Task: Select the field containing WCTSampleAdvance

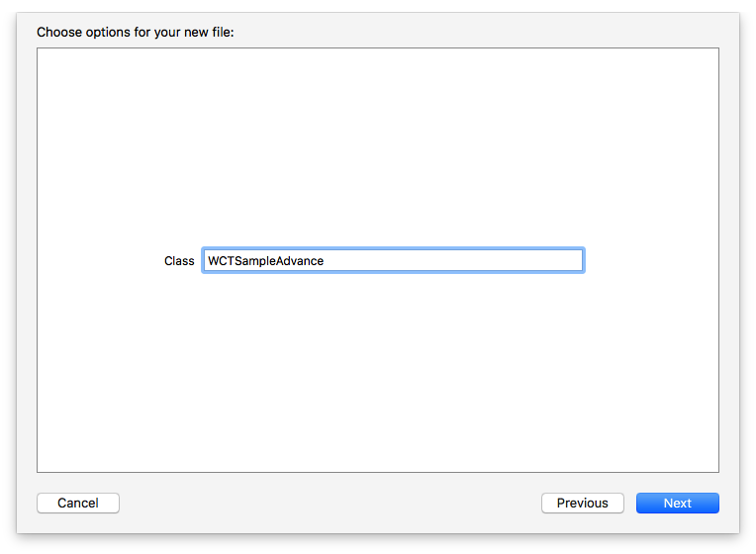Action: point(393,261)
